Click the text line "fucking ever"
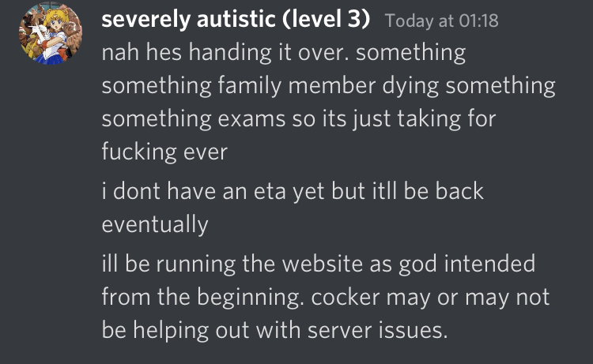The height and width of the screenshot is (364, 593). click(164, 151)
